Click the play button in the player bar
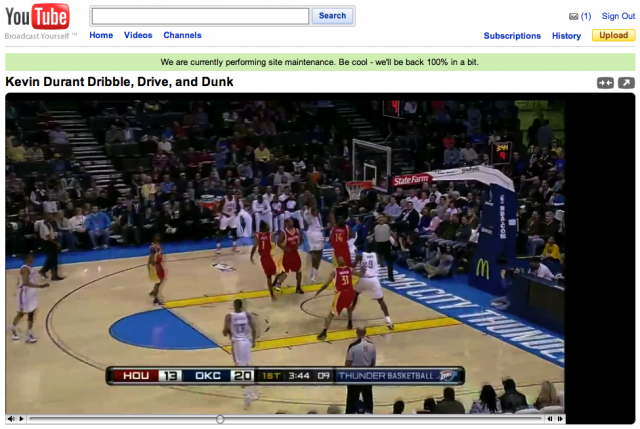The height and width of the screenshot is (429, 640). (x=21, y=418)
